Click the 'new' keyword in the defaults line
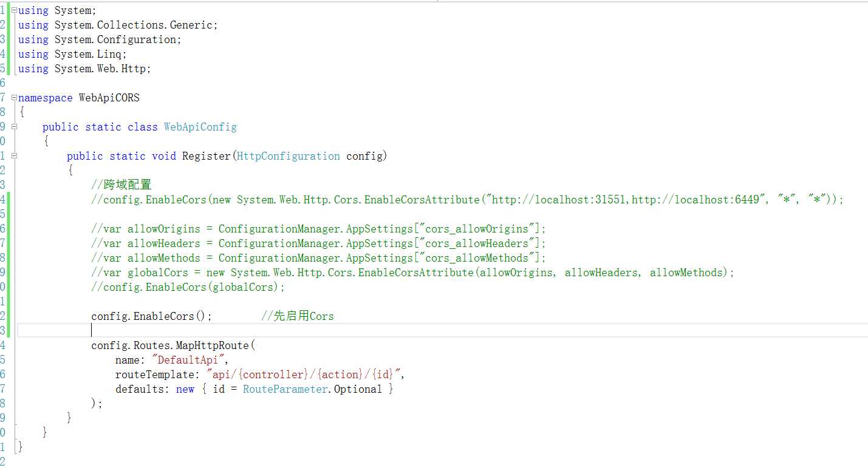The height and width of the screenshot is (468, 868). (x=185, y=389)
